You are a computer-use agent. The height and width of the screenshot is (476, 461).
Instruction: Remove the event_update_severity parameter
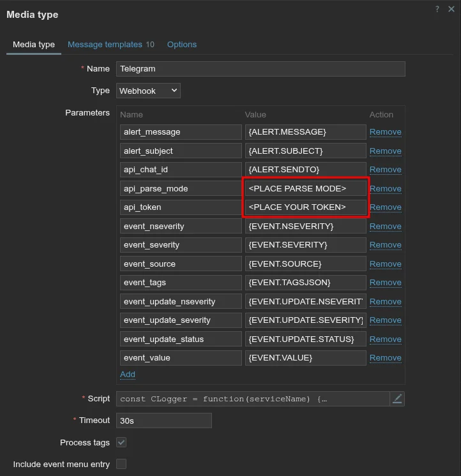[x=386, y=320]
